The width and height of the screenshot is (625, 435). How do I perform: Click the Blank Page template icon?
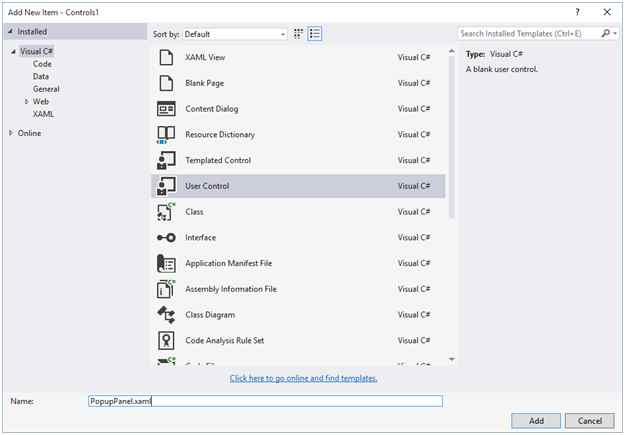click(166, 83)
